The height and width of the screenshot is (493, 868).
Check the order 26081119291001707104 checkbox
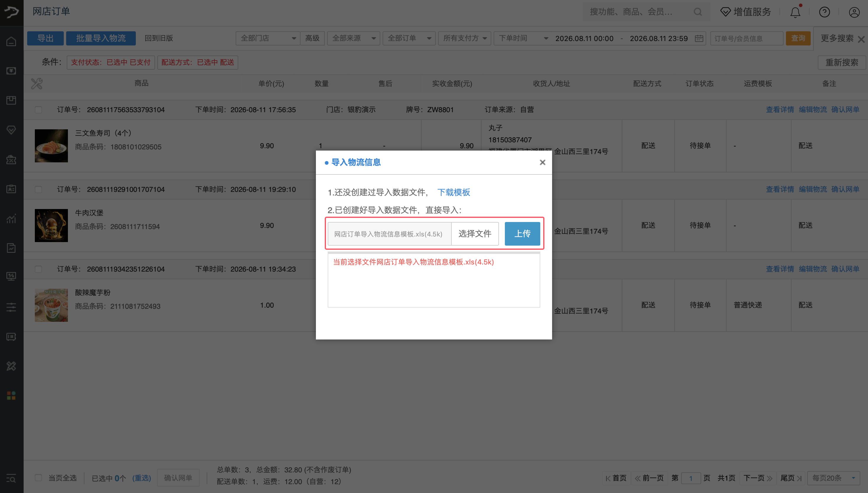click(x=38, y=189)
